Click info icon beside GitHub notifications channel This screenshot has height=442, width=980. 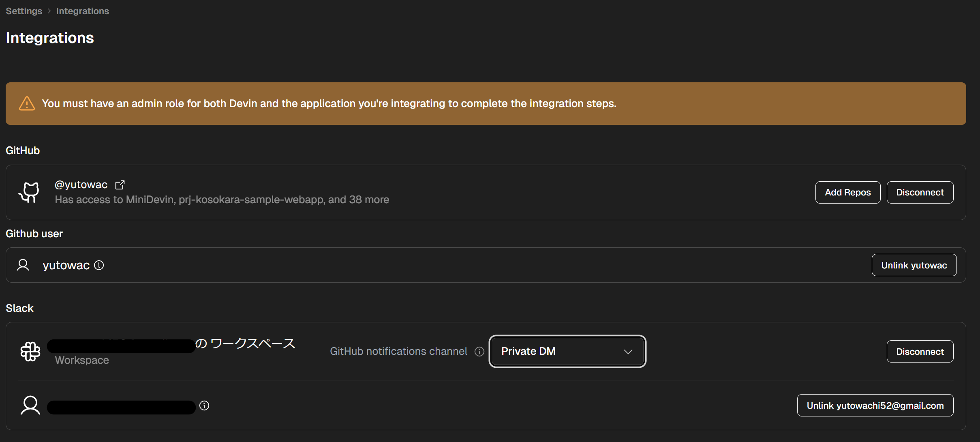(479, 352)
